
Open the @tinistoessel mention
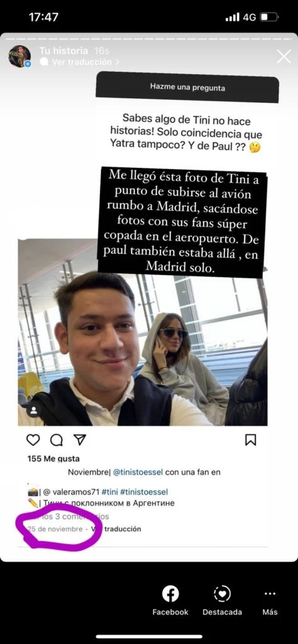(x=138, y=472)
